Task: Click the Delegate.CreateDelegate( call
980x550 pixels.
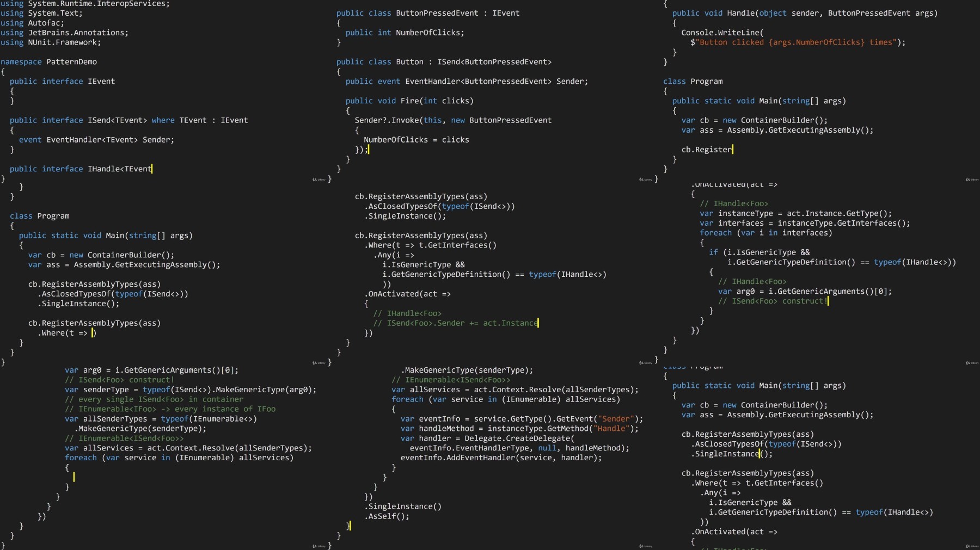Action: pyautogui.click(x=519, y=438)
